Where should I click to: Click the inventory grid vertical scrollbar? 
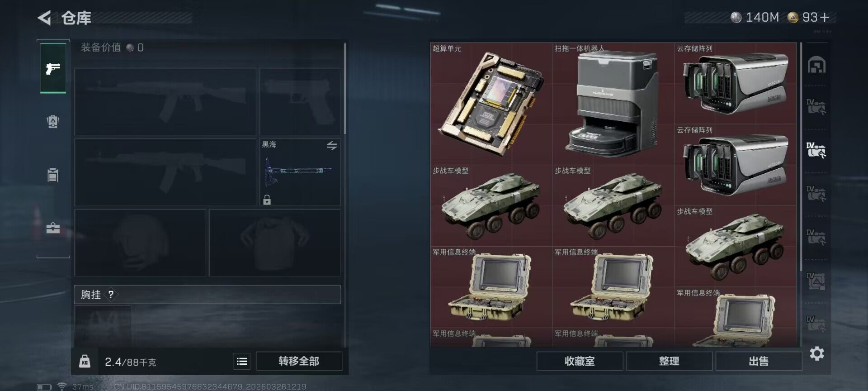[x=801, y=156]
